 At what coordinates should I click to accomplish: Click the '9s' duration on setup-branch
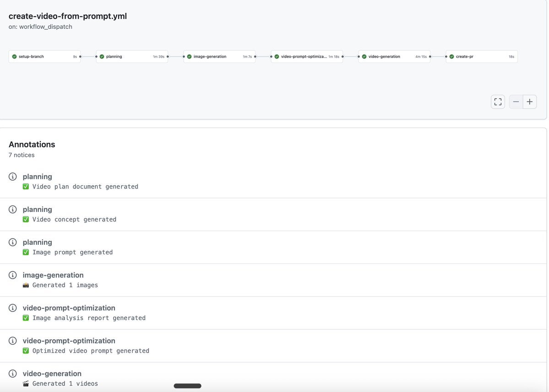point(75,57)
